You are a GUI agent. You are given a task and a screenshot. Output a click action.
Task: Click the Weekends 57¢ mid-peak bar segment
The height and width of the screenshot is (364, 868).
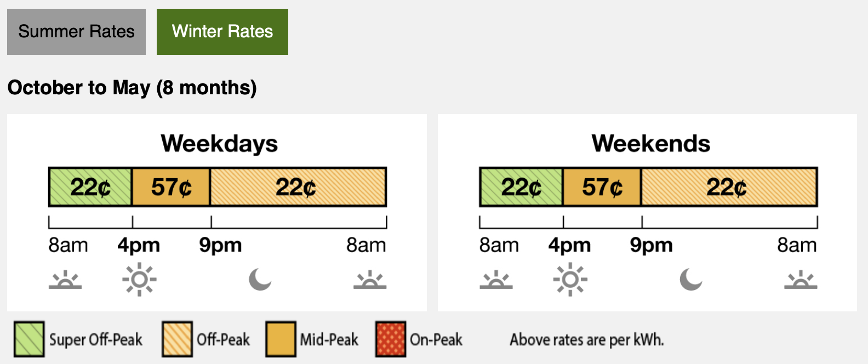coord(602,187)
